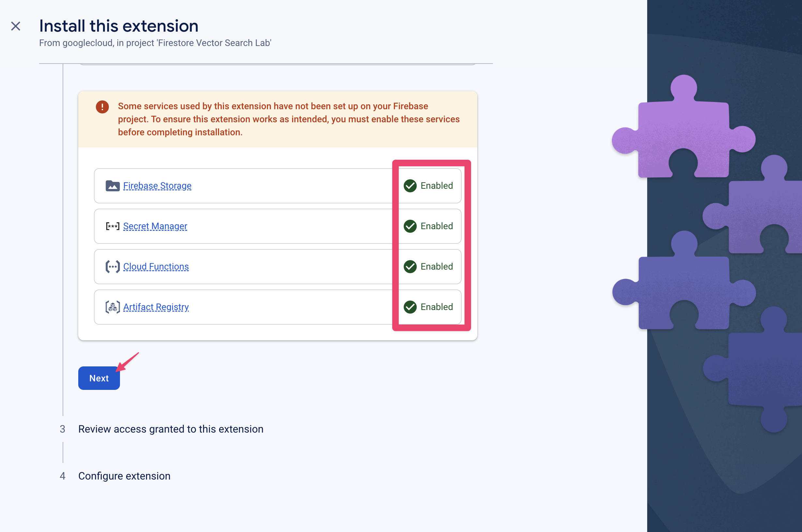Select step 4 Configure extension menu item
This screenshot has width=802, height=532.
coord(124,475)
